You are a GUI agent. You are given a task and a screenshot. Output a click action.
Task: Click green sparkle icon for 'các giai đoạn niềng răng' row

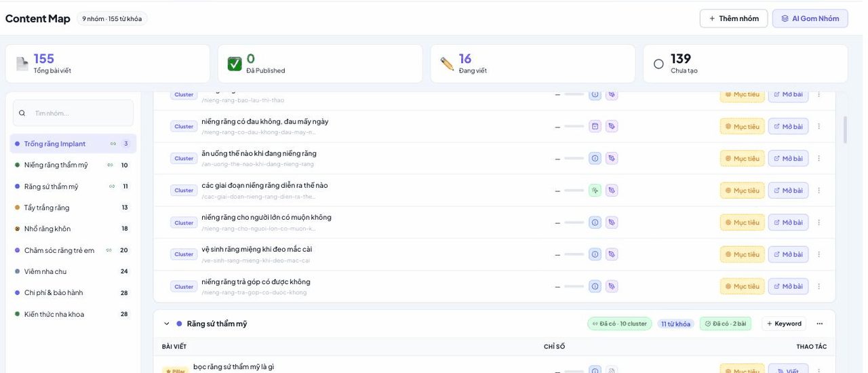(595, 191)
